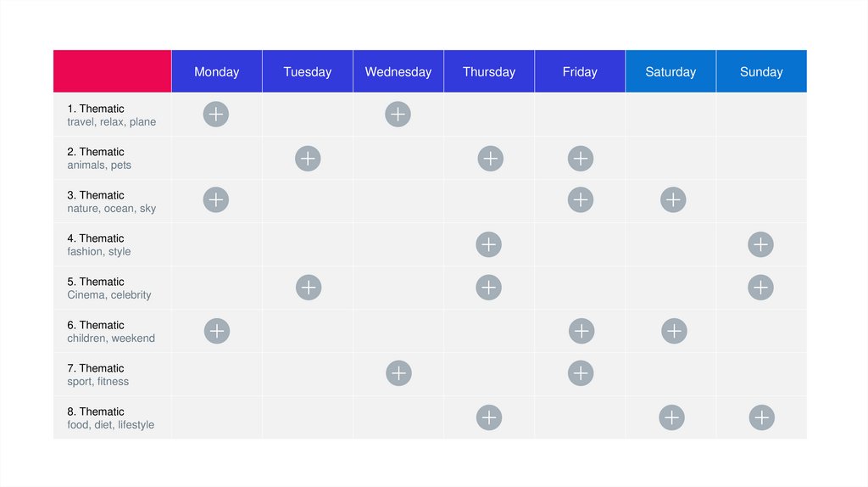Viewport: 868px width, 487px height.
Task: Click Cinema, celebrity plus icon on Thursday
Action: coord(488,288)
